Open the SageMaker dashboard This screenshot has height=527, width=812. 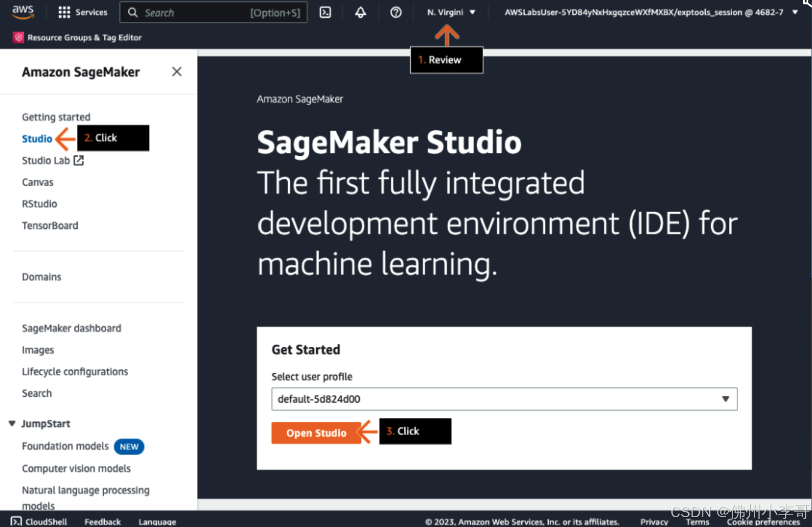(71, 328)
